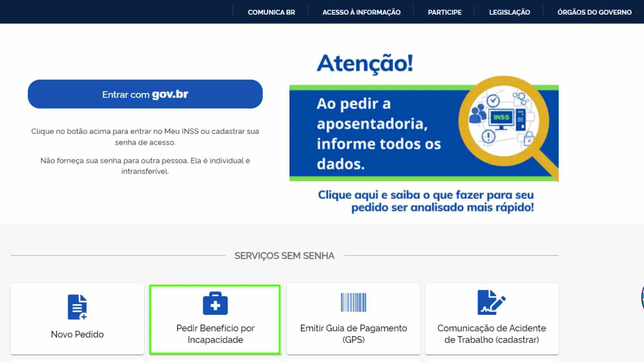Viewport: 644px width, 362px height.
Task: Open the Novo Pedido service card label
Action: (x=77, y=334)
